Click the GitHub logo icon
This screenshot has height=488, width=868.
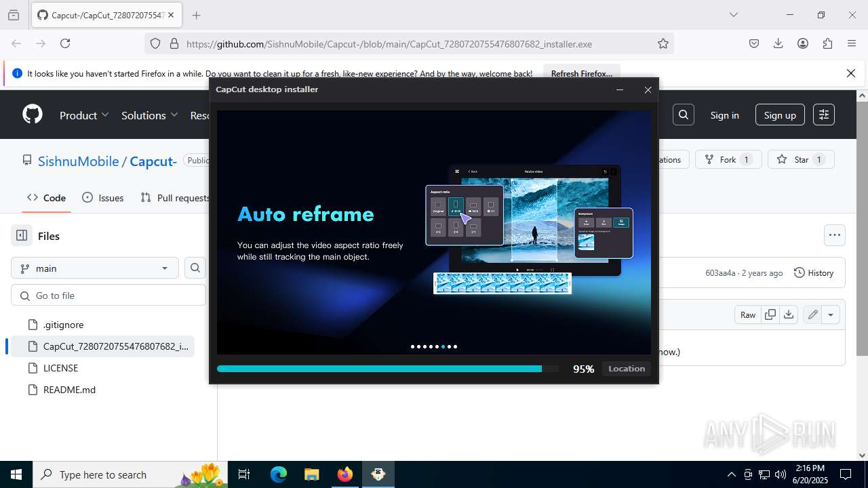tap(33, 115)
